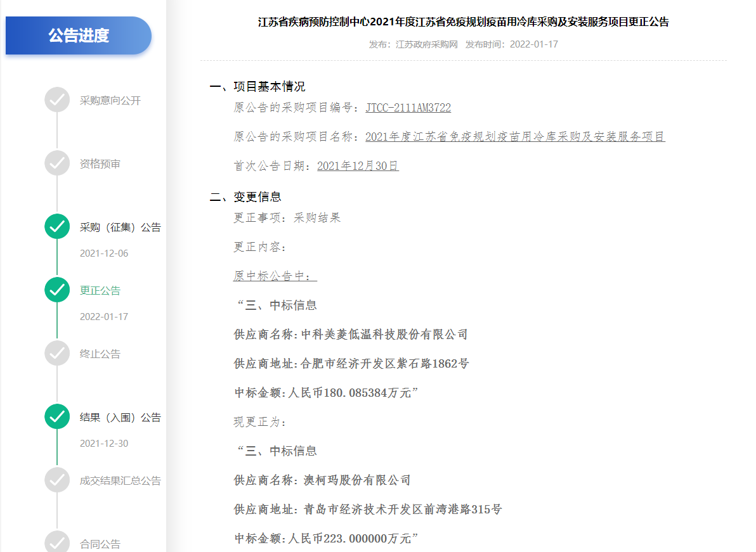Click supplier name 中科美菱低温科技股份有限公司
This screenshot has width=756, height=552.
point(384,334)
